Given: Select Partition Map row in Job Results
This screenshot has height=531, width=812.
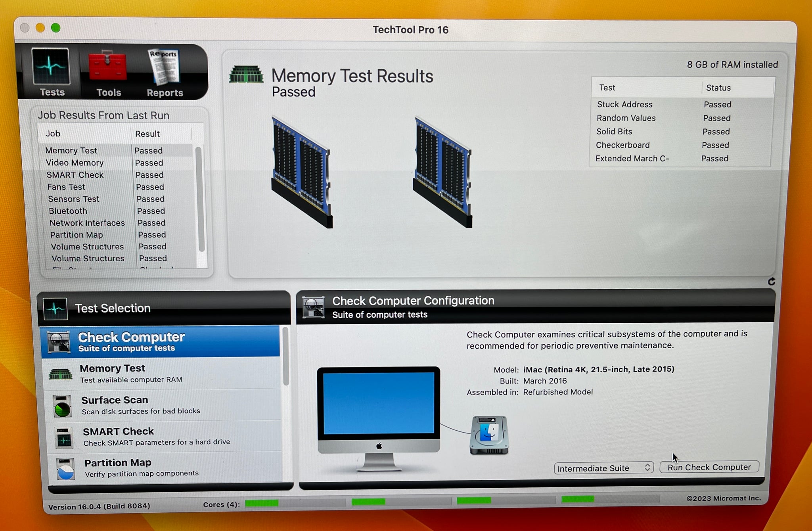Looking at the screenshot, I should (x=122, y=235).
